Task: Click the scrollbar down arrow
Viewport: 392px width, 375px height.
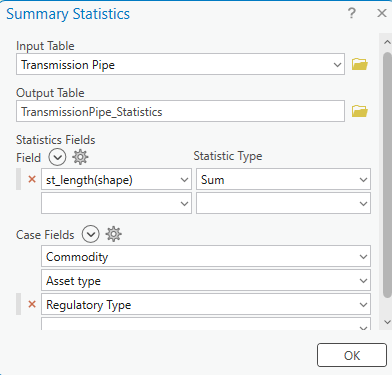Action: (x=387, y=322)
